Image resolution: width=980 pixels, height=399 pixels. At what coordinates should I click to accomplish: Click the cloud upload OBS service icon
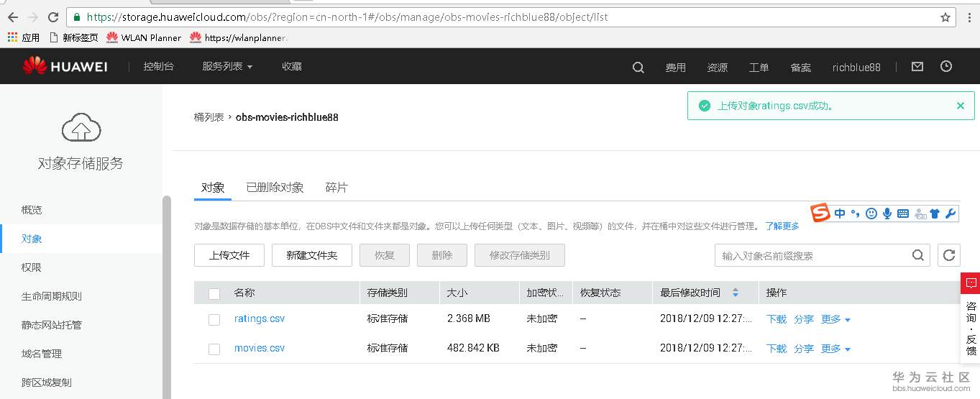(x=81, y=128)
